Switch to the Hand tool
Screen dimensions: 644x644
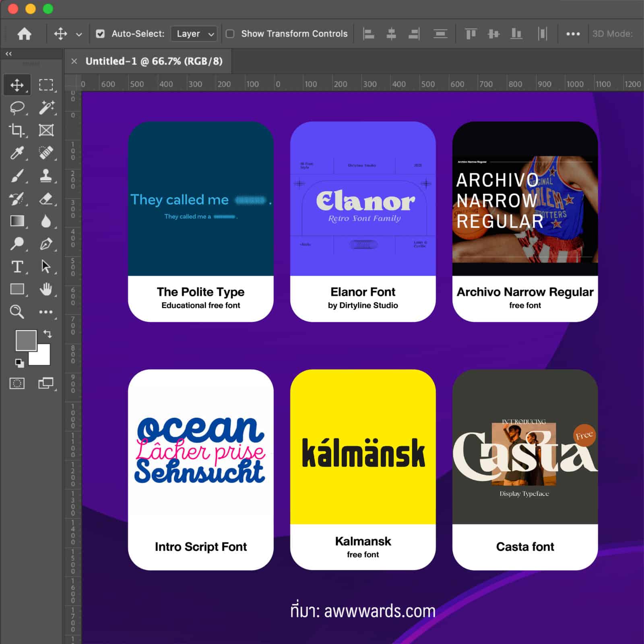(x=46, y=289)
